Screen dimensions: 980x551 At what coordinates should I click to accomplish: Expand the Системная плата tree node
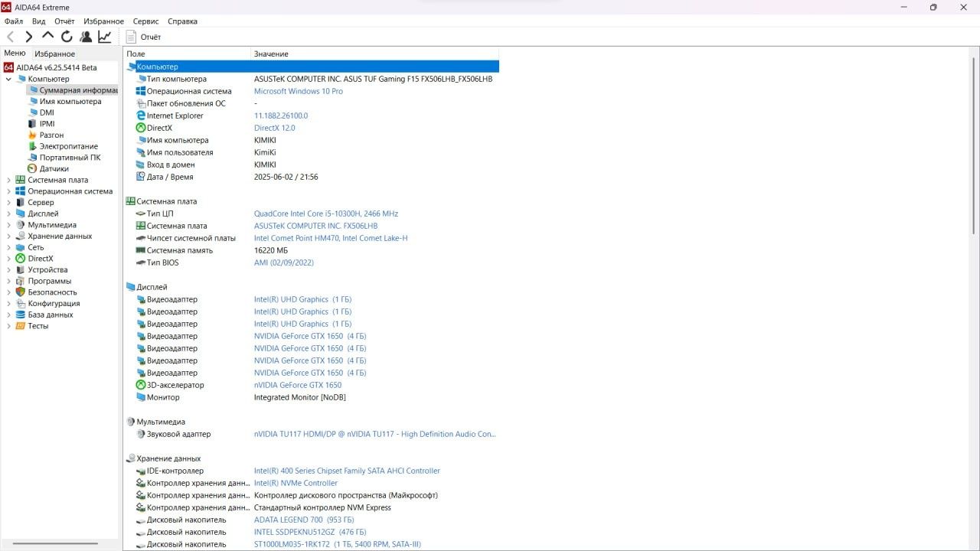9,180
